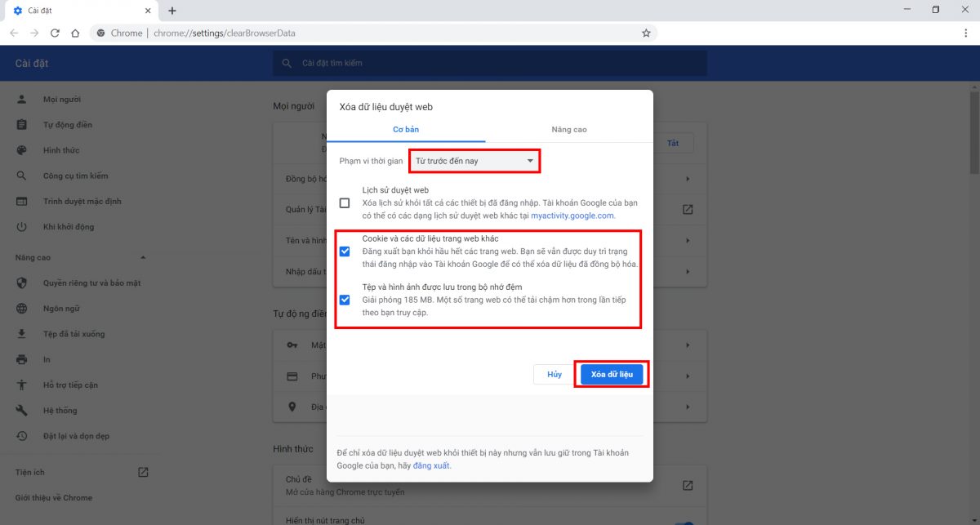980x525 pixels.
Task: Open Tự động điền sidebar item
Action: 67,125
